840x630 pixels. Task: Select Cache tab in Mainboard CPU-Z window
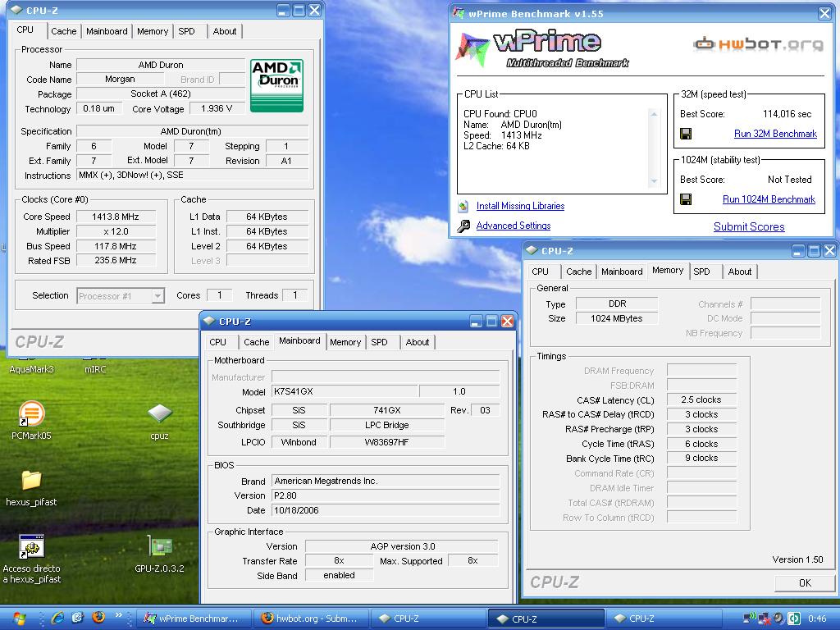tap(257, 342)
